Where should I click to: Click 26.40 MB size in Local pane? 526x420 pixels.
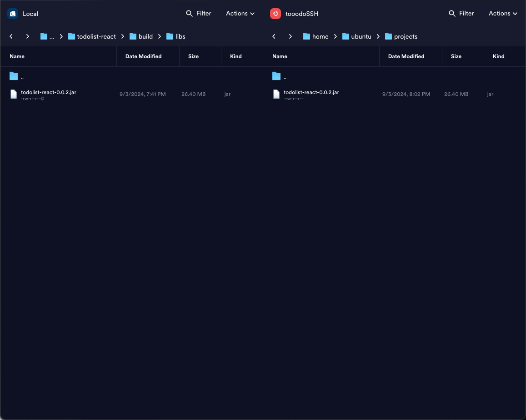[x=193, y=94]
